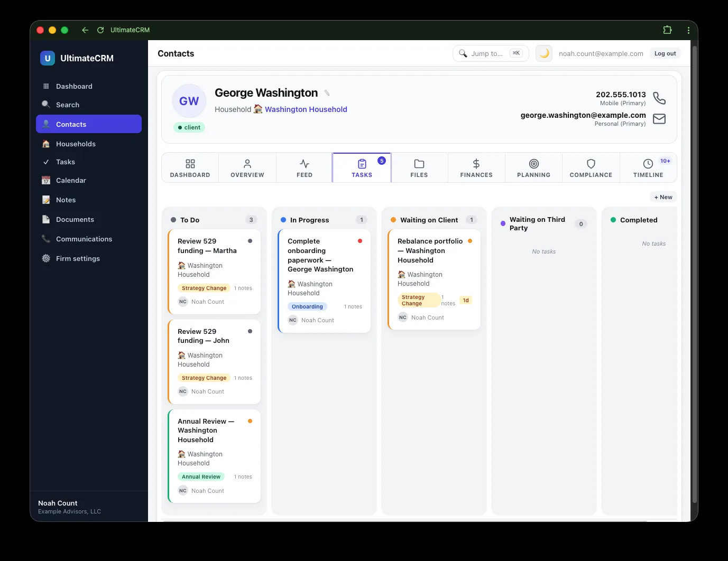Switch to the Dashboard contact tab
728x561 pixels.
pyautogui.click(x=190, y=168)
